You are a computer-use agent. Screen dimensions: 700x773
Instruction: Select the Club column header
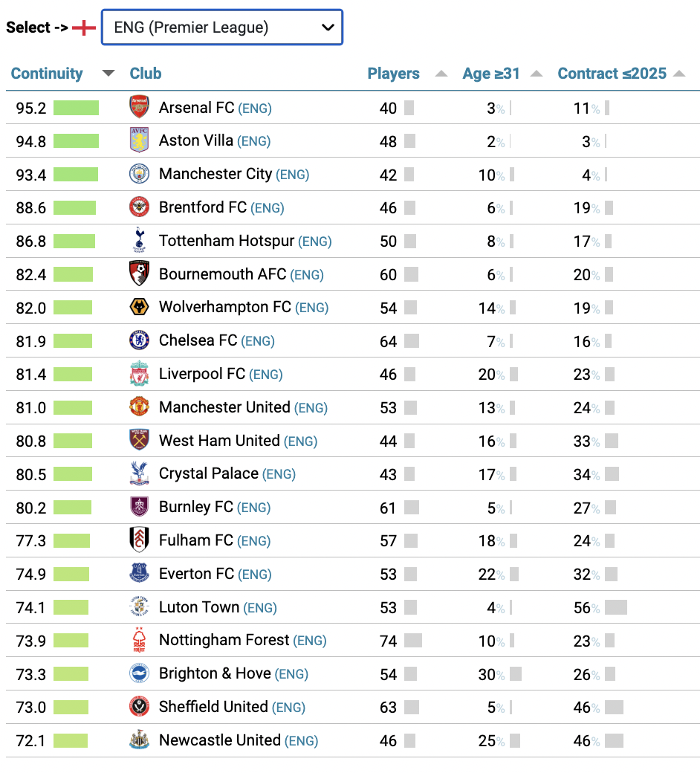146,74
